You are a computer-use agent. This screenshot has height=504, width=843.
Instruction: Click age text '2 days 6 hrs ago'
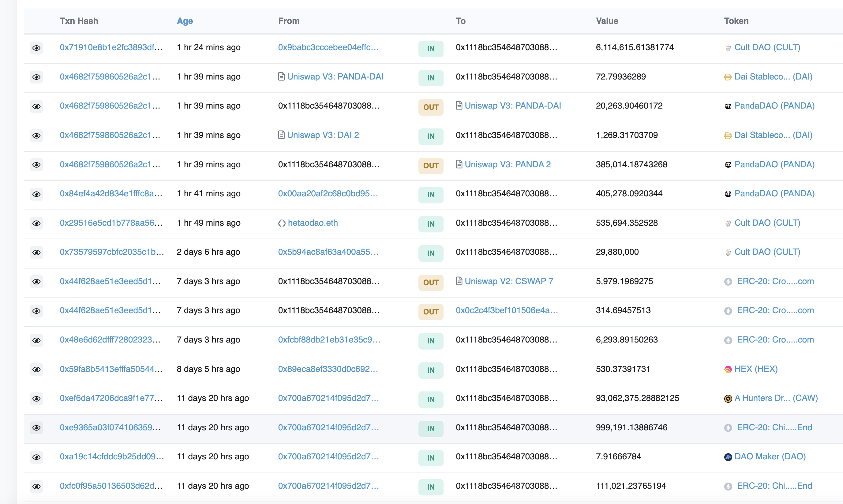click(208, 252)
